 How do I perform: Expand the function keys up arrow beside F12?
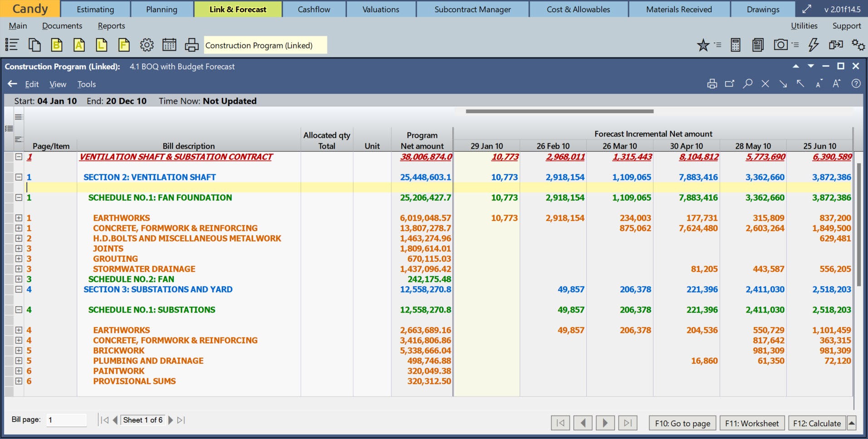(x=852, y=423)
